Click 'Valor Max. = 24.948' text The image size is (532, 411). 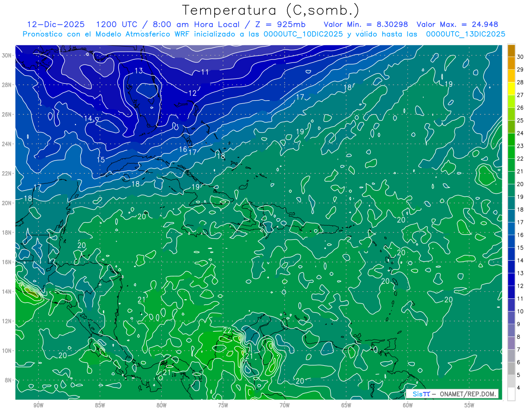(x=457, y=24)
